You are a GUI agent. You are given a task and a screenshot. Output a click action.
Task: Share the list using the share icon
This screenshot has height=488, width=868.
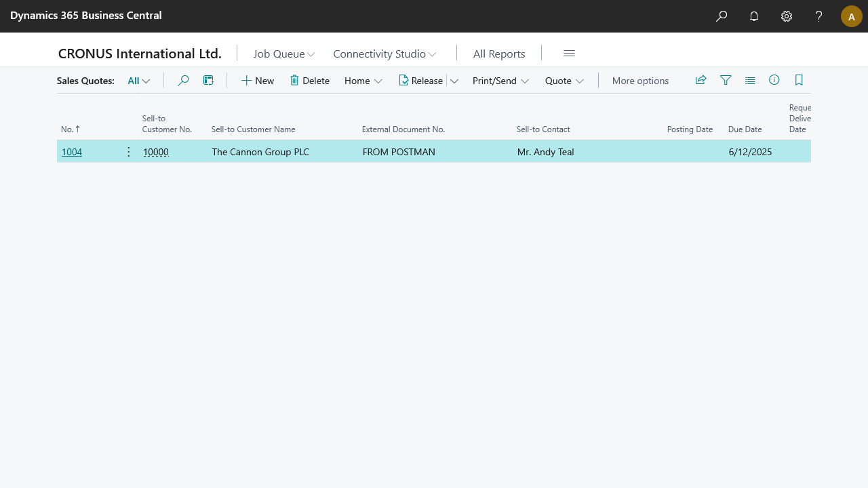click(x=701, y=80)
